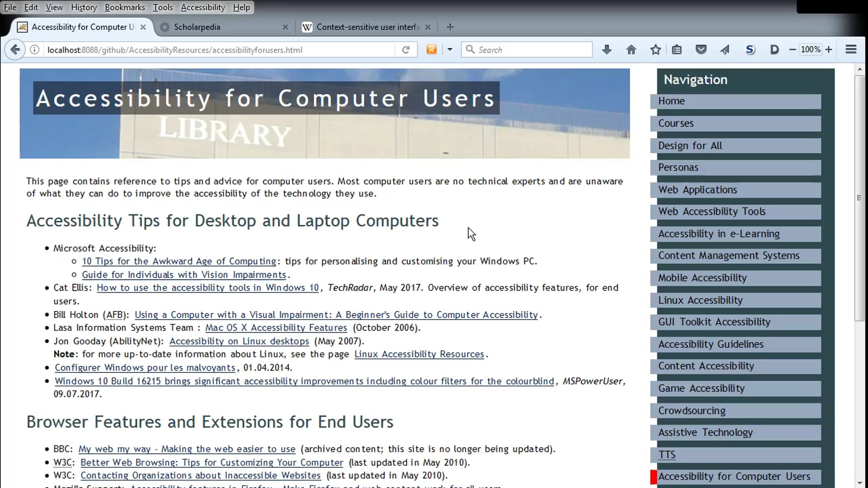Navigate to Game Accessibility page
The image size is (868, 488).
pyautogui.click(x=701, y=388)
